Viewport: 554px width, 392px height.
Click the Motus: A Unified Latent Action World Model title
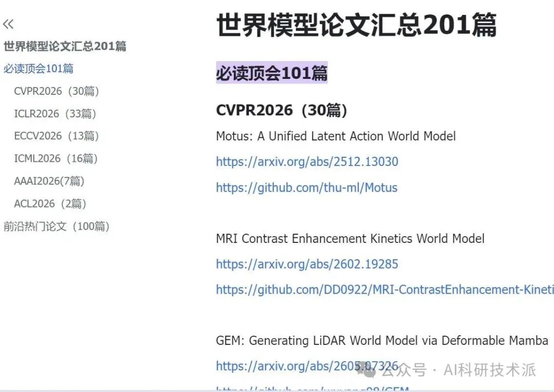pyautogui.click(x=336, y=136)
